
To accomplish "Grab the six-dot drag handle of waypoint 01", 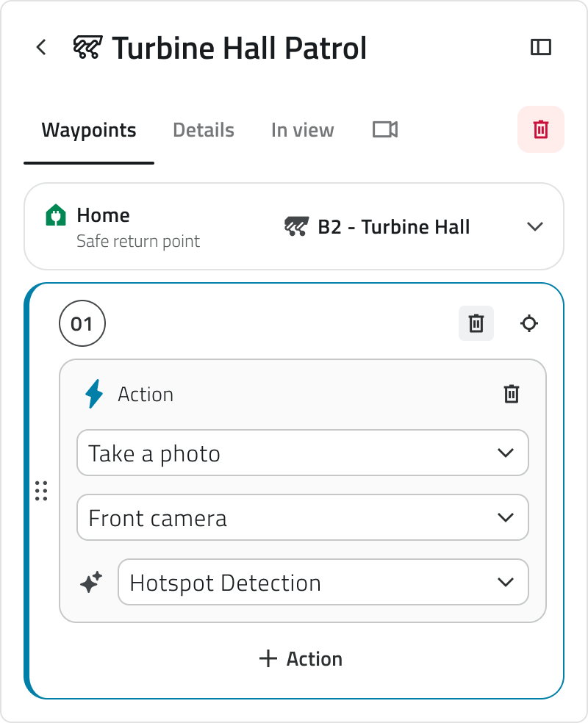I will pos(41,491).
